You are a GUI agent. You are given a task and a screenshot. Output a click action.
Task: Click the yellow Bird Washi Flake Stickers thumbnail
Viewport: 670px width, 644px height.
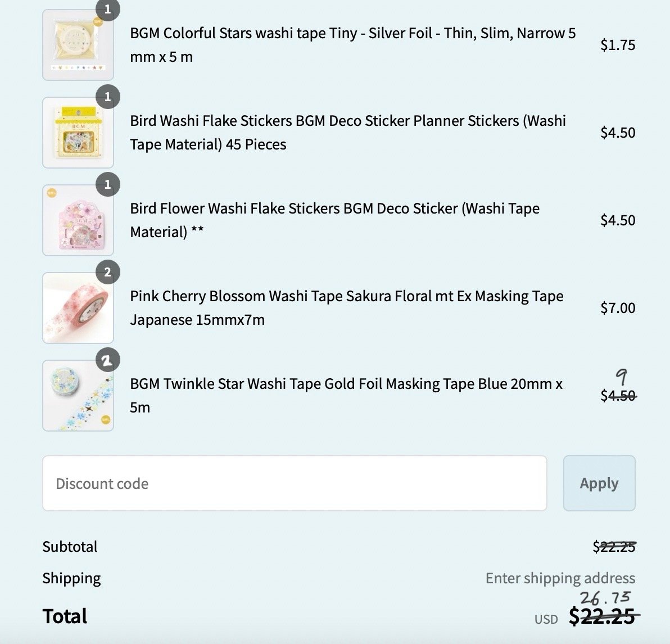pos(78,133)
